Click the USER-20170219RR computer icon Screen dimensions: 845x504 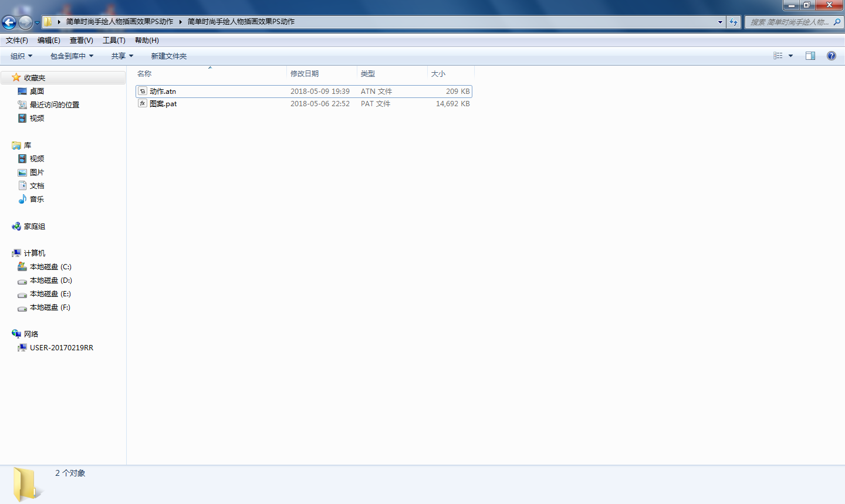22,347
